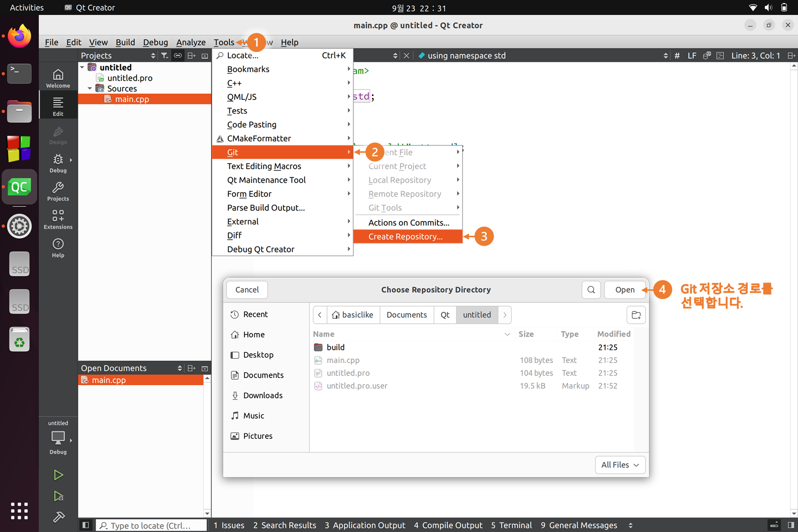Toggle synchronize with editor link icon

[178, 56]
